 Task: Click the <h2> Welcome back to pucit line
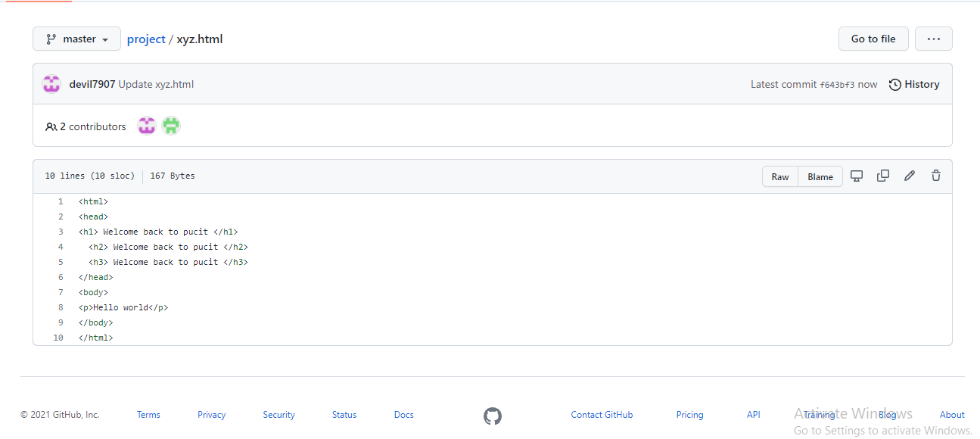pyautogui.click(x=168, y=247)
